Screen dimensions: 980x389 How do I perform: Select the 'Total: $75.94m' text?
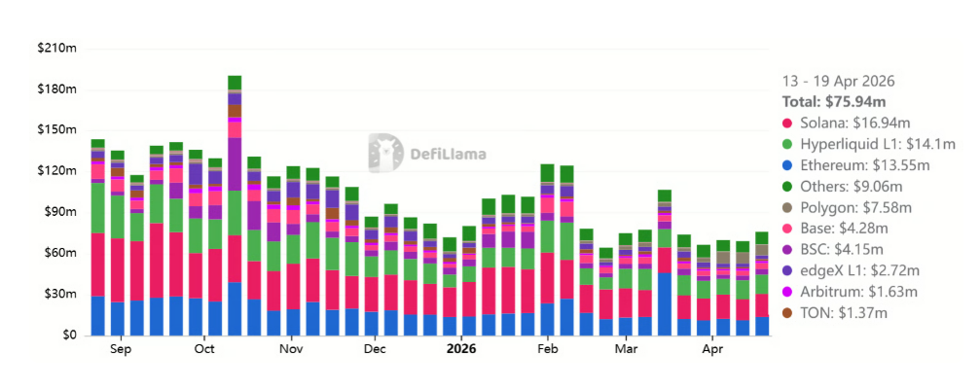[834, 101]
